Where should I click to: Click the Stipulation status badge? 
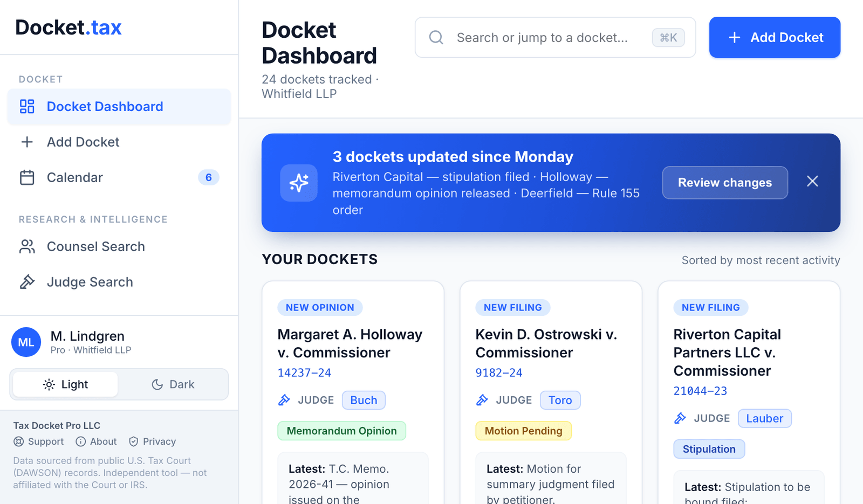point(709,450)
